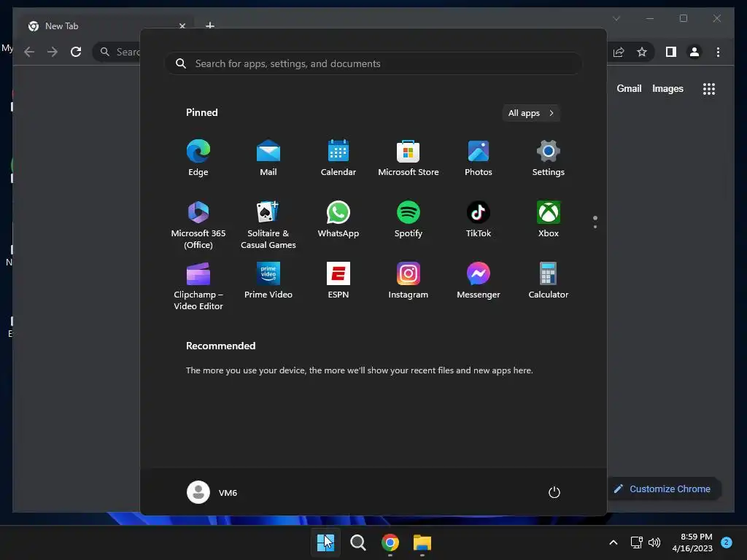Show hidden system tray icons

coord(613,542)
